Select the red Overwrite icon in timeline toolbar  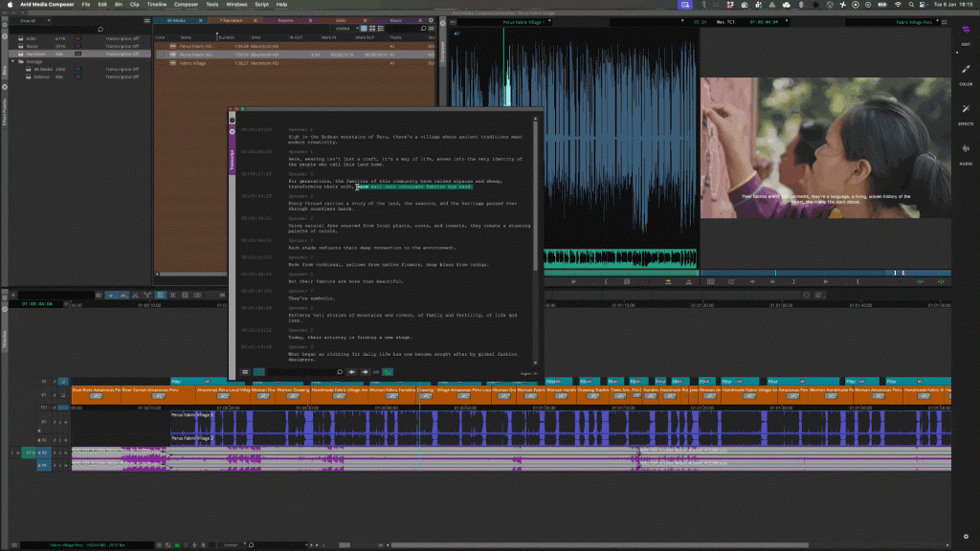coord(123,296)
